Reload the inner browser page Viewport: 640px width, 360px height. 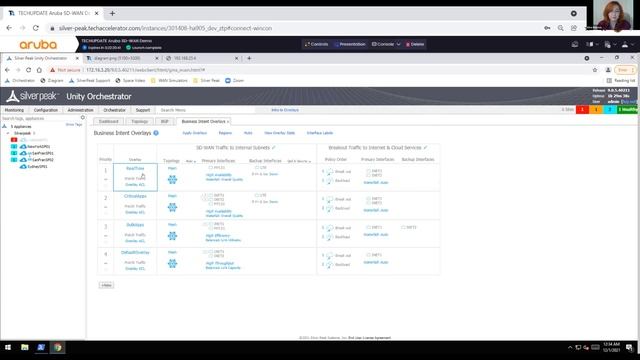[28, 70]
